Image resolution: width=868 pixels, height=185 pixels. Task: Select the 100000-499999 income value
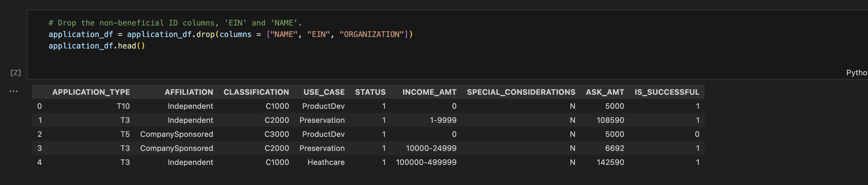click(426, 162)
